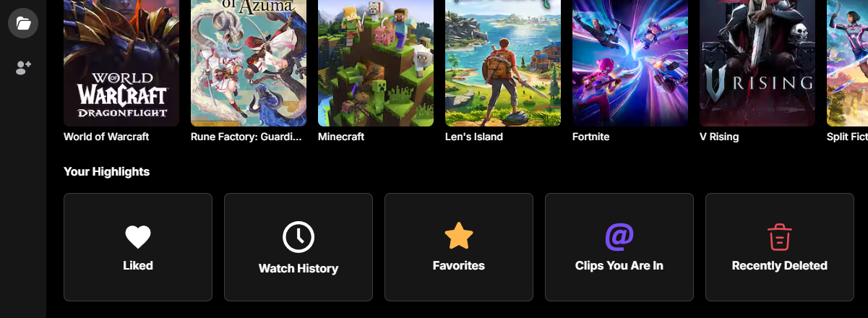Select the World of Warcraft cover
Screen dimensions: 868x318
(x=121, y=63)
